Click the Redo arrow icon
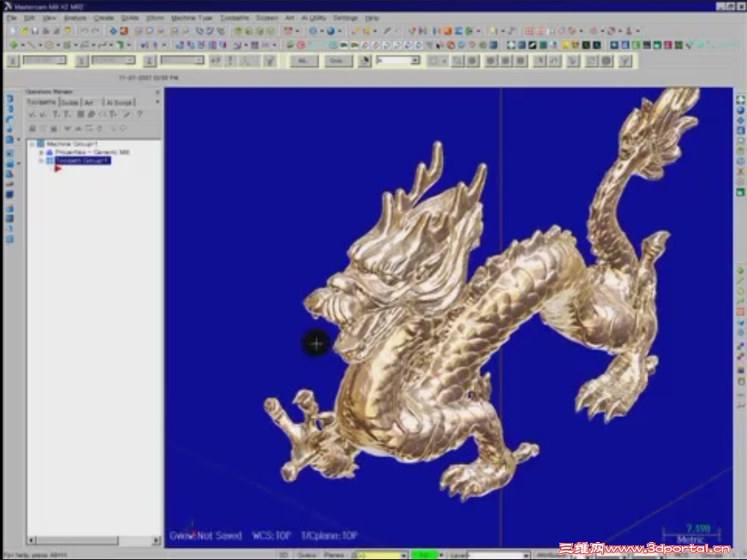This screenshot has height=560, width=747. coord(95,31)
